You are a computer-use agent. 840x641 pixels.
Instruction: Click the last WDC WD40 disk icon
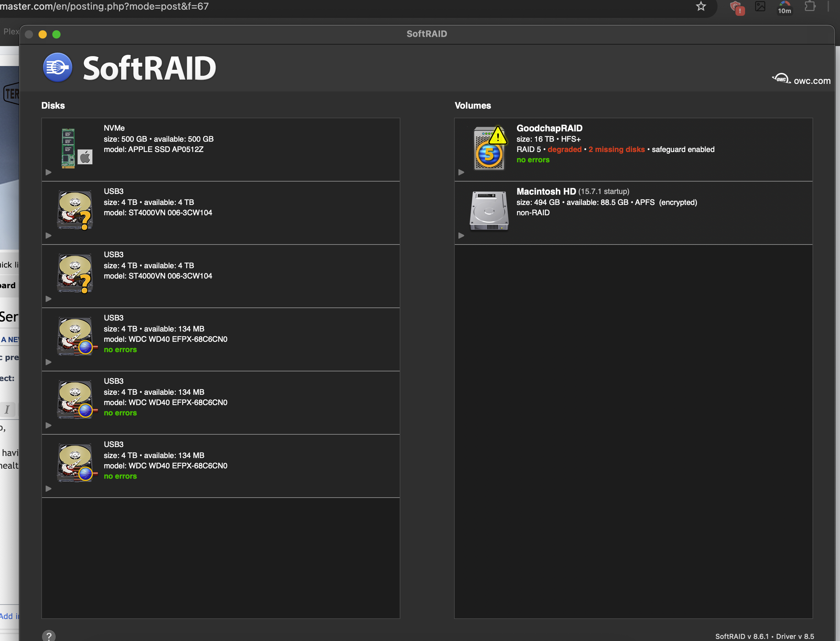(75, 463)
